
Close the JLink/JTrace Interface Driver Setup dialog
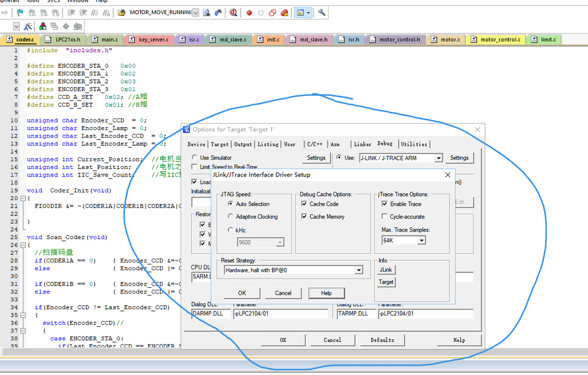pyautogui.click(x=447, y=175)
